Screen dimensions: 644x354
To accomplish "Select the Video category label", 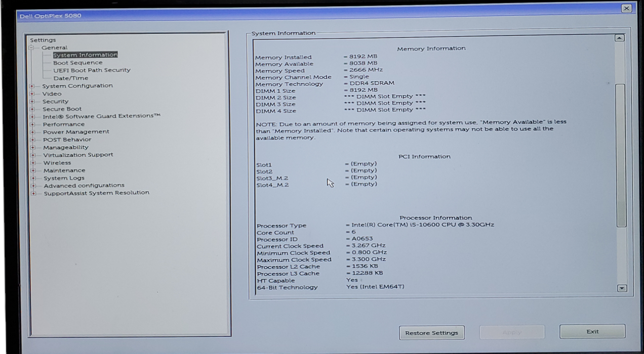I will coord(52,94).
